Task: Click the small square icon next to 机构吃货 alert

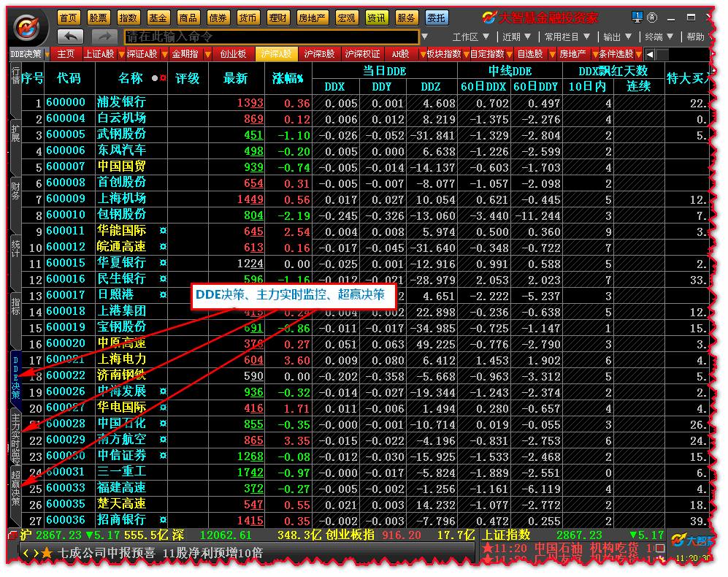Action: tap(660, 549)
